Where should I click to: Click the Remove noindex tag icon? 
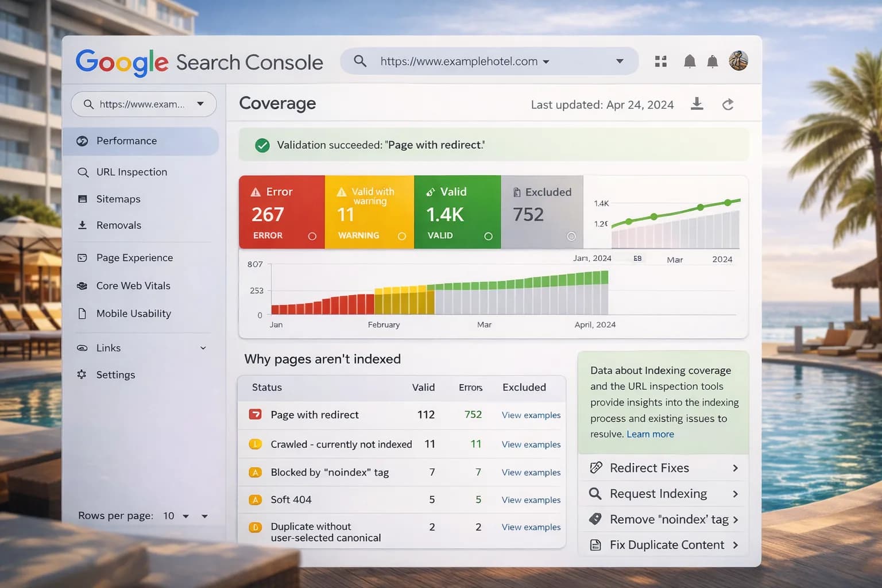595,519
